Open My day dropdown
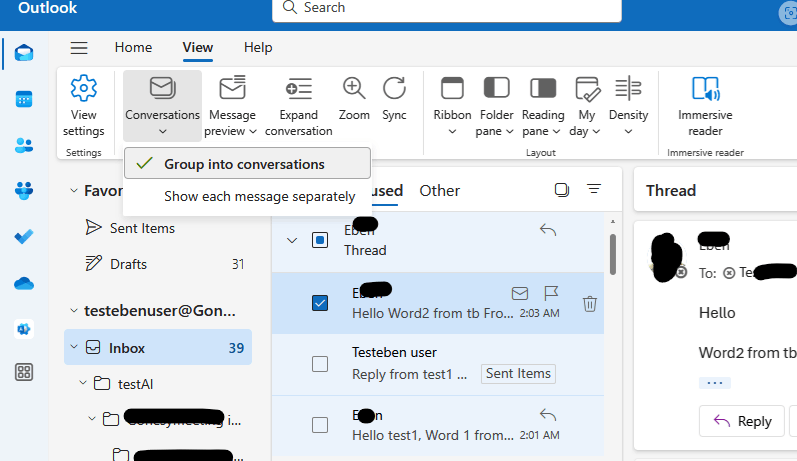This screenshot has height=461, width=797. (x=586, y=106)
